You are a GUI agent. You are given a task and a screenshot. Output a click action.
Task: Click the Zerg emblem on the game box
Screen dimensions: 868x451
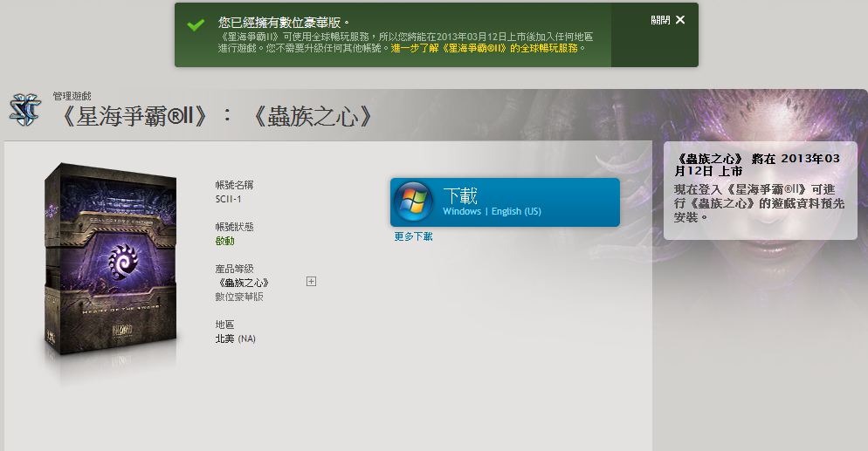(x=122, y=262)
